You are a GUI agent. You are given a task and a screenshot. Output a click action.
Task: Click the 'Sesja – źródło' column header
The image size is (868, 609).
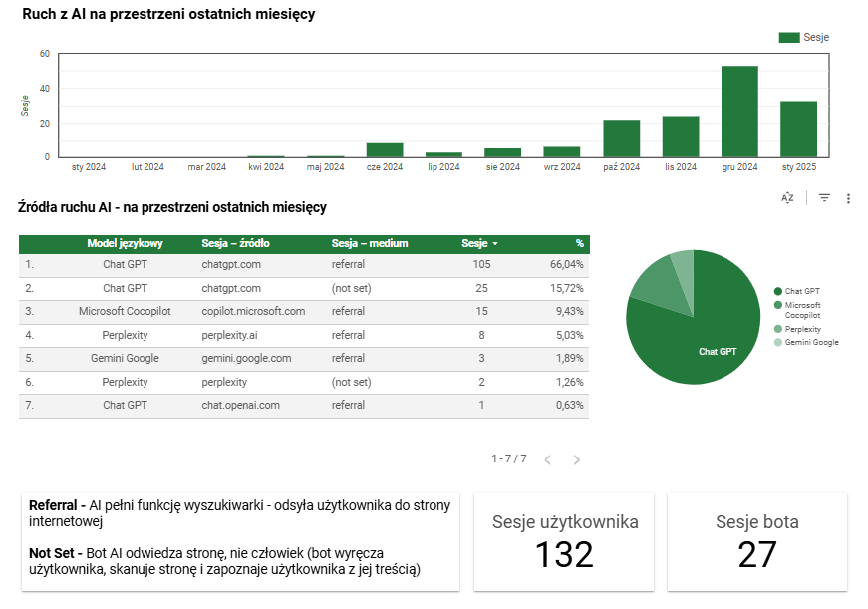point(235,243)
